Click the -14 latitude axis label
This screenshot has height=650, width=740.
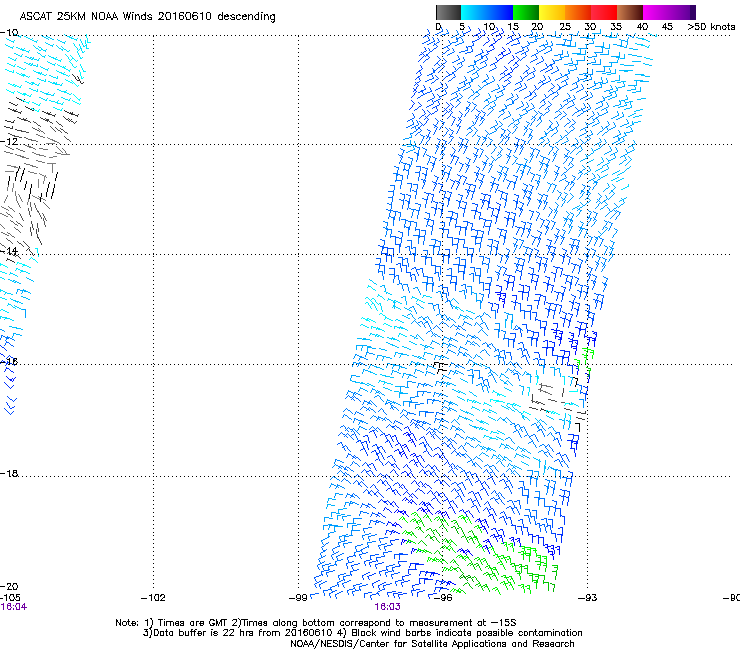pos(9,251)
